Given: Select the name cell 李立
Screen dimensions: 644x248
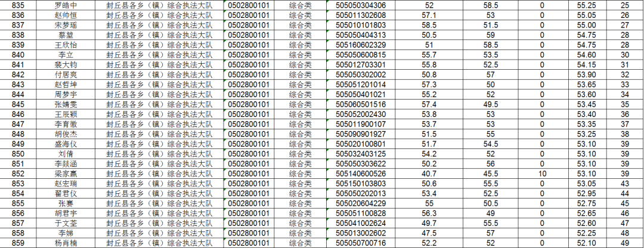Looking at the screenshot, I should tap(66, 55).
